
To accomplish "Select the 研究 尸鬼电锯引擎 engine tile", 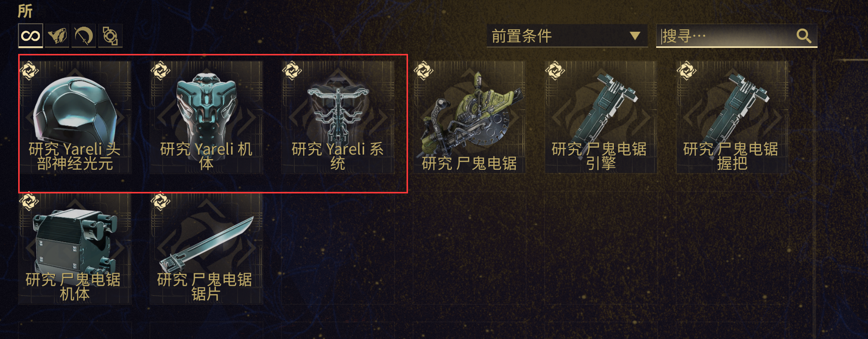I will click(601, 117).
